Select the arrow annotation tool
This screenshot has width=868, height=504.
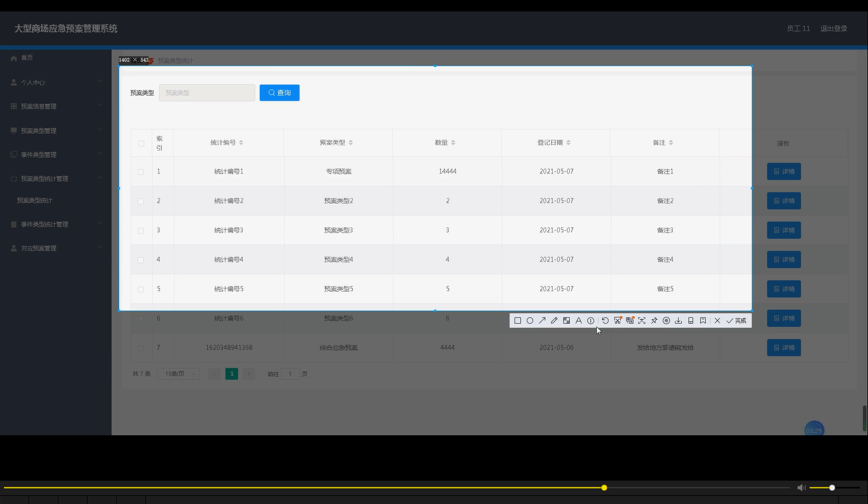(542, 321)
